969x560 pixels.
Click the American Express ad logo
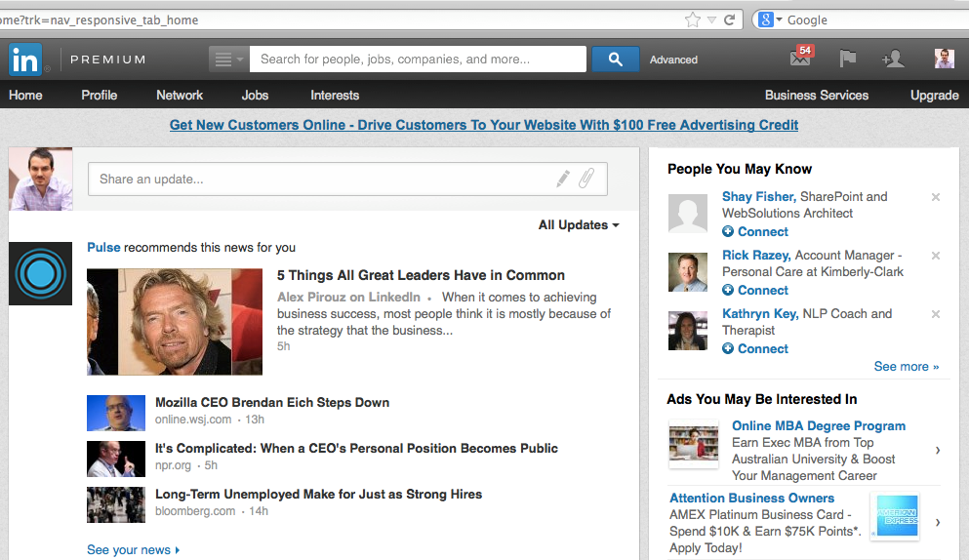895,517
